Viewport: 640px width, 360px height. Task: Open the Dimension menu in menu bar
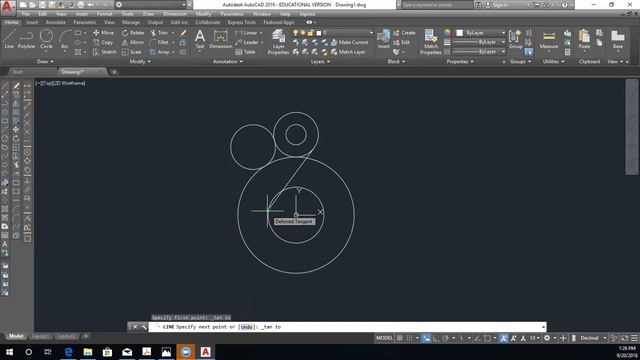tap(175, 14)
